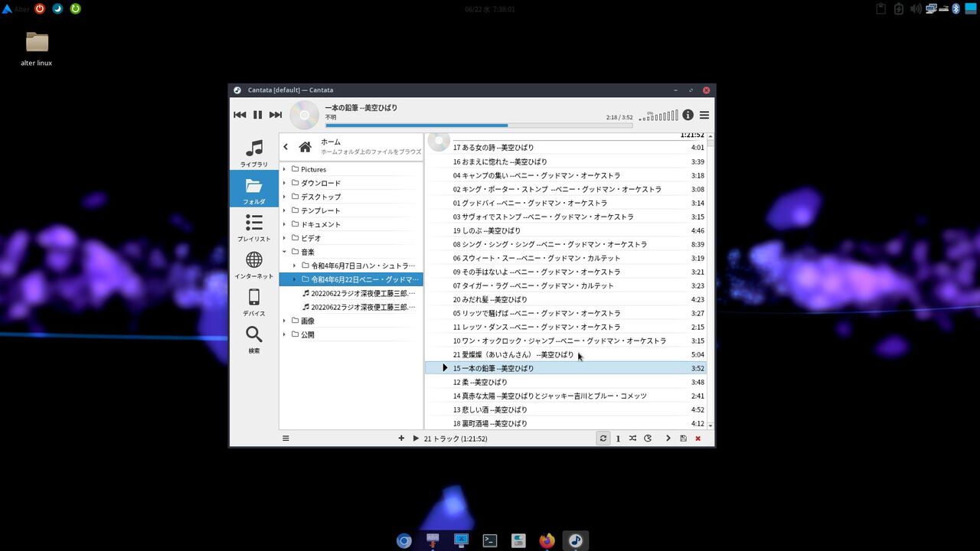Click the CD album cover in header
The width and height of the screenshot is (980, 551).
click(x=304, y=116)
